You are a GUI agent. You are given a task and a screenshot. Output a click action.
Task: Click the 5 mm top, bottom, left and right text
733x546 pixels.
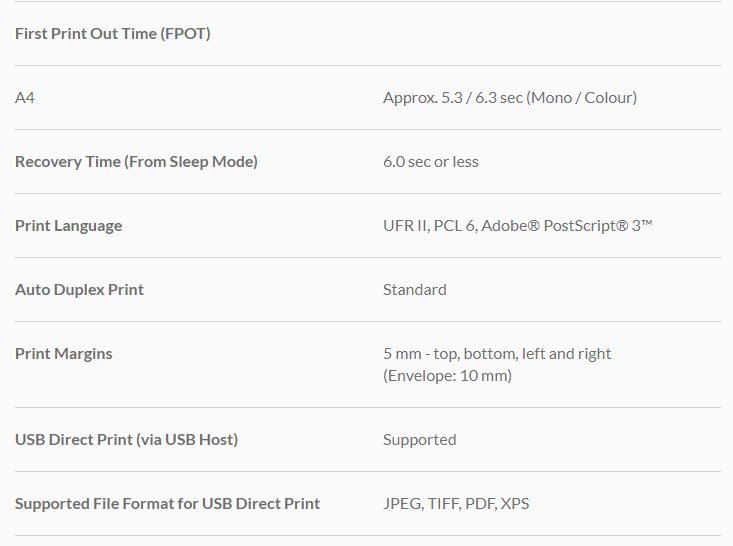pos(496,354)
